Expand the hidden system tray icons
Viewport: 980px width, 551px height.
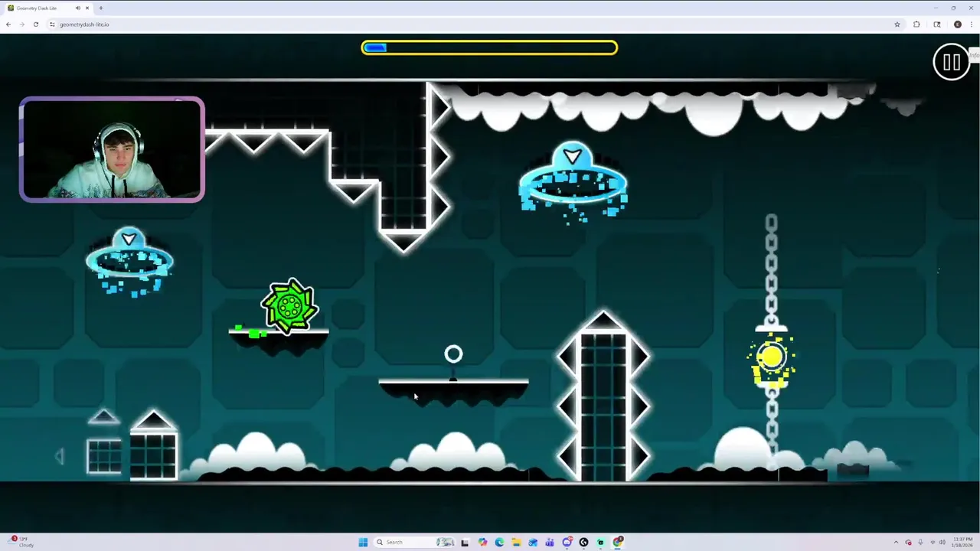[x=896, y=542]
